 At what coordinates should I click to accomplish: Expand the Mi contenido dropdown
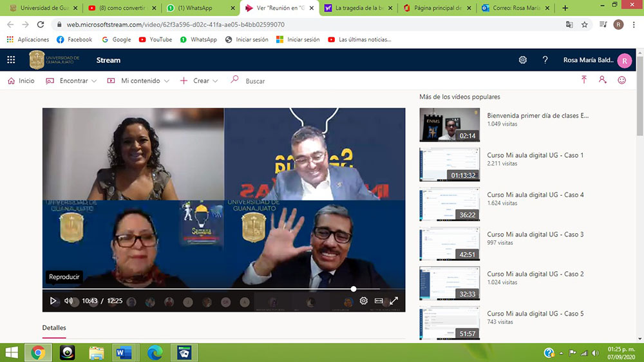[x=138, y=81]
